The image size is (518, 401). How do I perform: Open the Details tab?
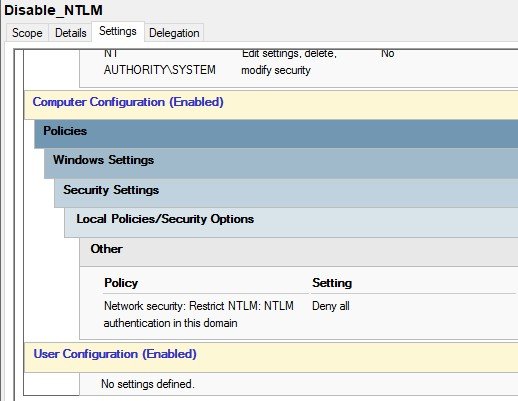[x=71, y=33]
